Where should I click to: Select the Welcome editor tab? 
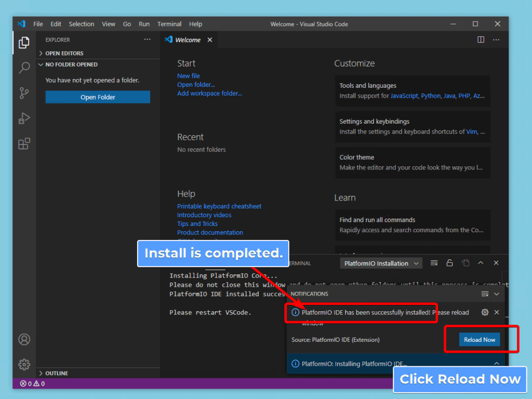[188, 39]
